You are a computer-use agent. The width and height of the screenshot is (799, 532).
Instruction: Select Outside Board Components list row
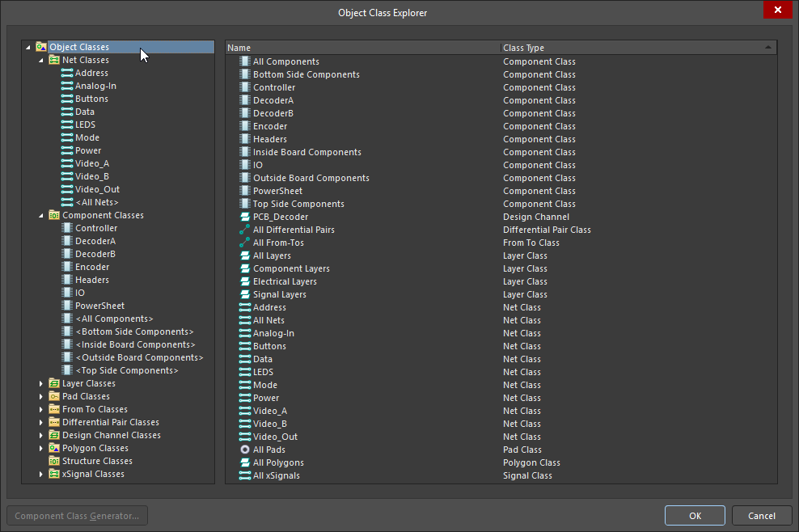pyautogui.click(x=501, y=178)
